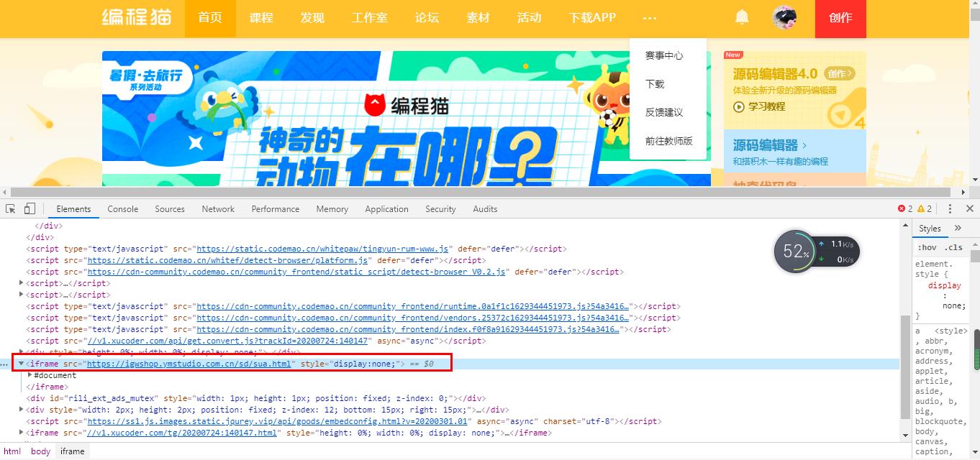Click the red 创作 button
The image size is (980, 460).
click(840, 19)
